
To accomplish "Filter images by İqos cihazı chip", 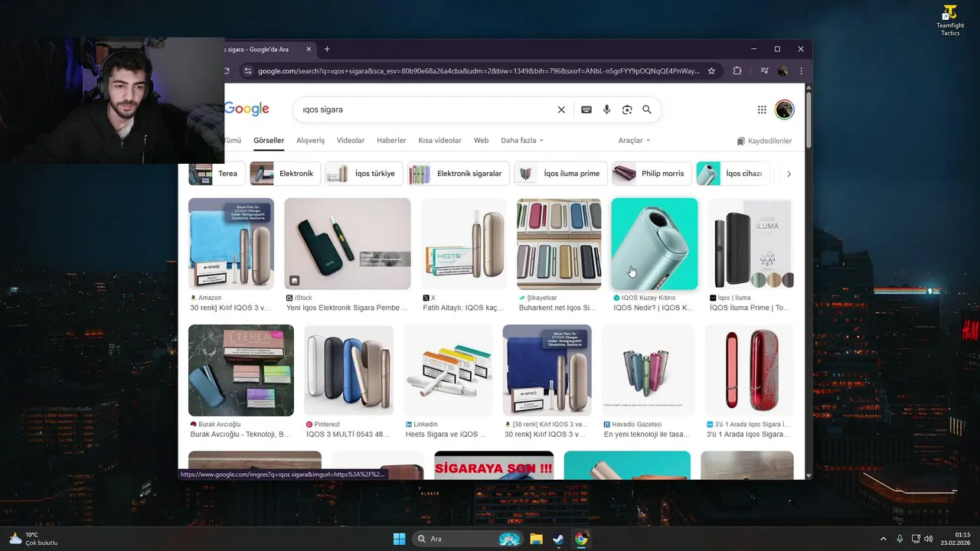I will pyautogui.click(x=732, y=174).
